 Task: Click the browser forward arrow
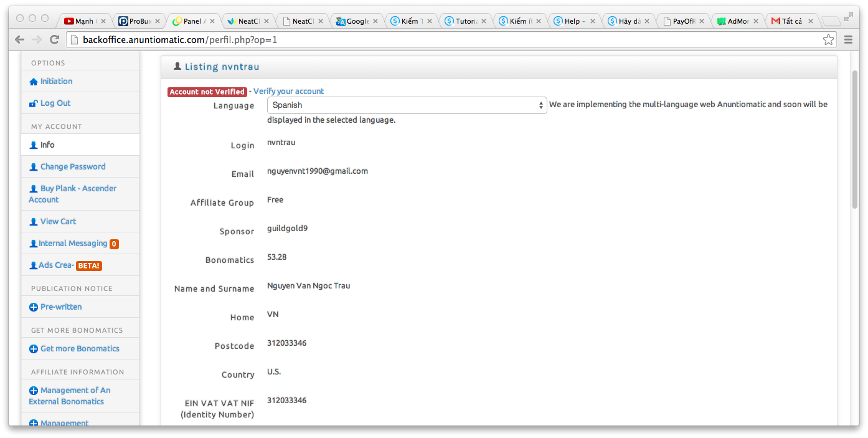pyautogui.click(x=37, y=39)
